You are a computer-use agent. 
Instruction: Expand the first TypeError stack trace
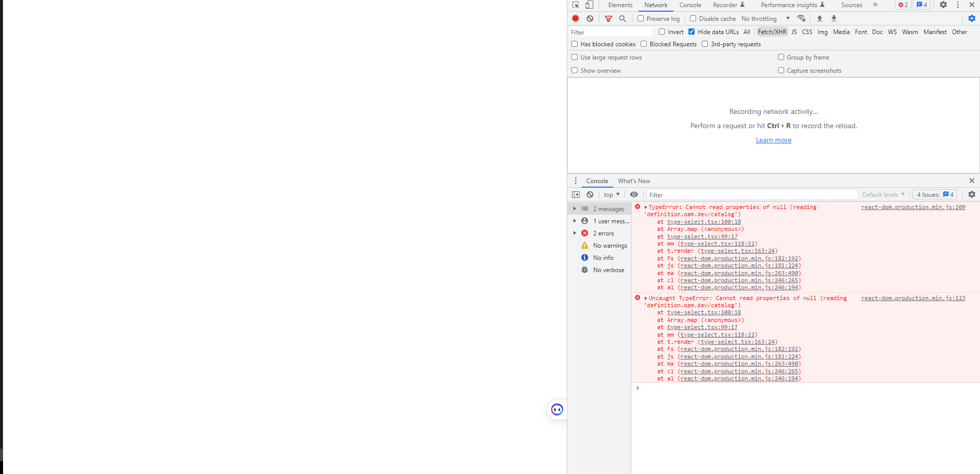point(645,207)
